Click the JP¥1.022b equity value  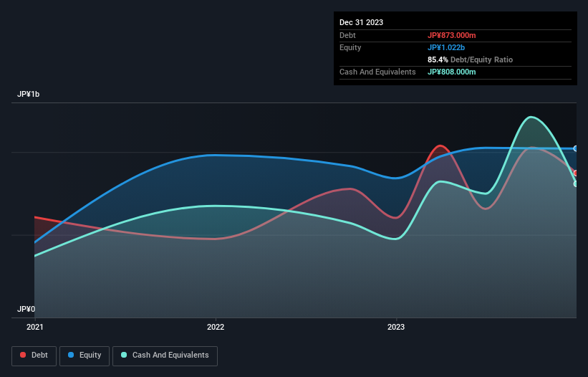pos(446,47)
